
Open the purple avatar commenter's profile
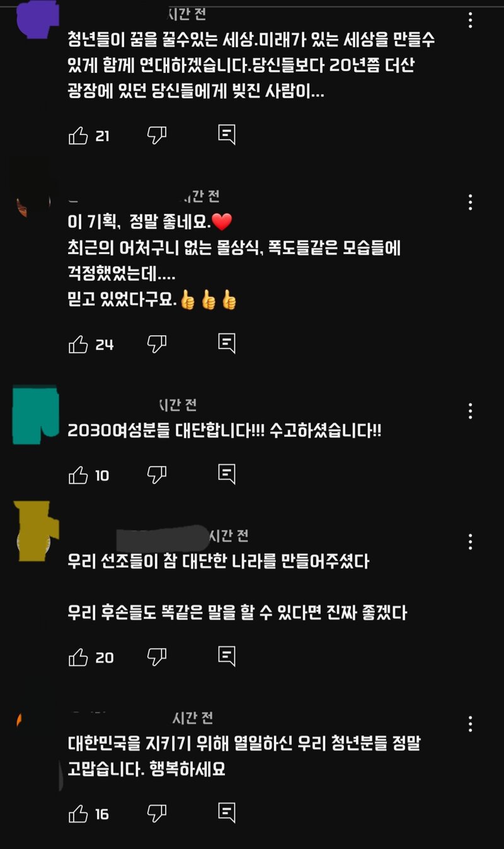[37, 19]
